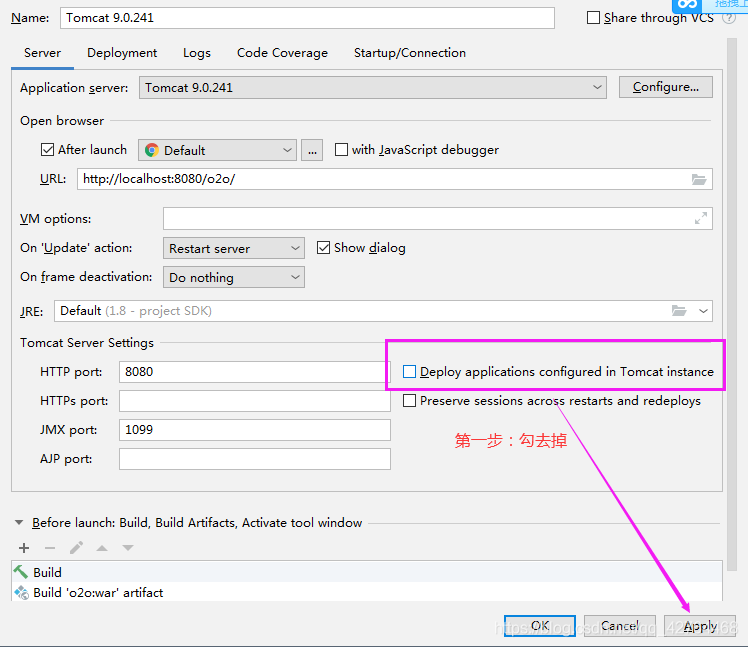748x647 pixels.
Task: Open the JRE dropdown arrow
Action: click(703, 311)
